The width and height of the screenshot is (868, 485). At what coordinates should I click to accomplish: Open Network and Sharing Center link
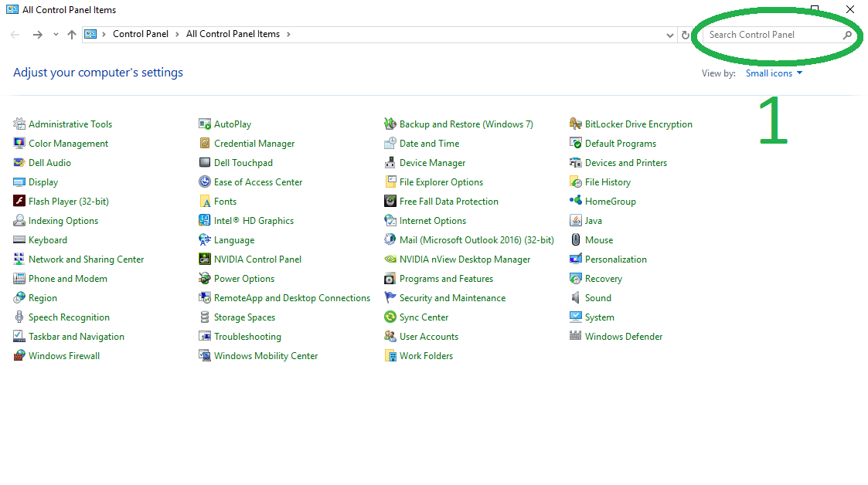(86, 259)
